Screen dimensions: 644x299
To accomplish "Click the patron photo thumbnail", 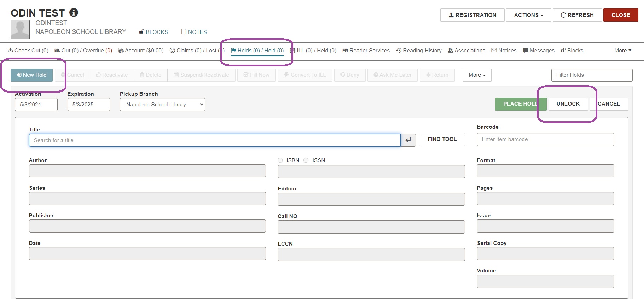I will coord(20,30).
